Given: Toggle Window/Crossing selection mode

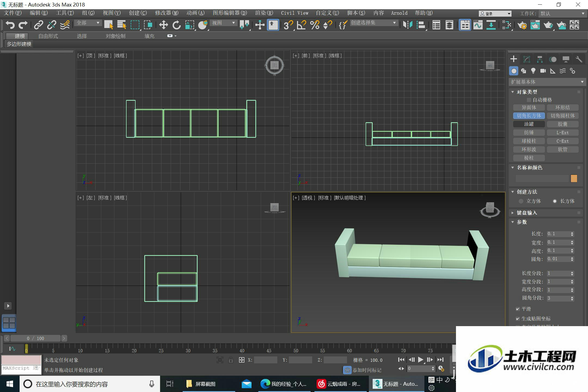Looking at the screenshot, I should click(148, 25).
